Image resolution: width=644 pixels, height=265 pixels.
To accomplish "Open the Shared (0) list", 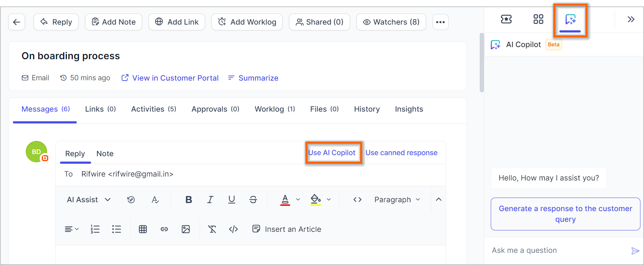I will click(x=319, y=22).
